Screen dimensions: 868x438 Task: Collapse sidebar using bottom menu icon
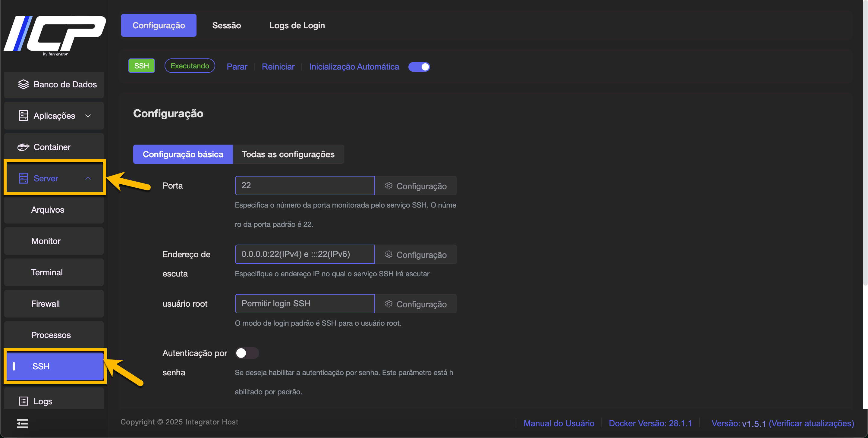click(23, 424)
